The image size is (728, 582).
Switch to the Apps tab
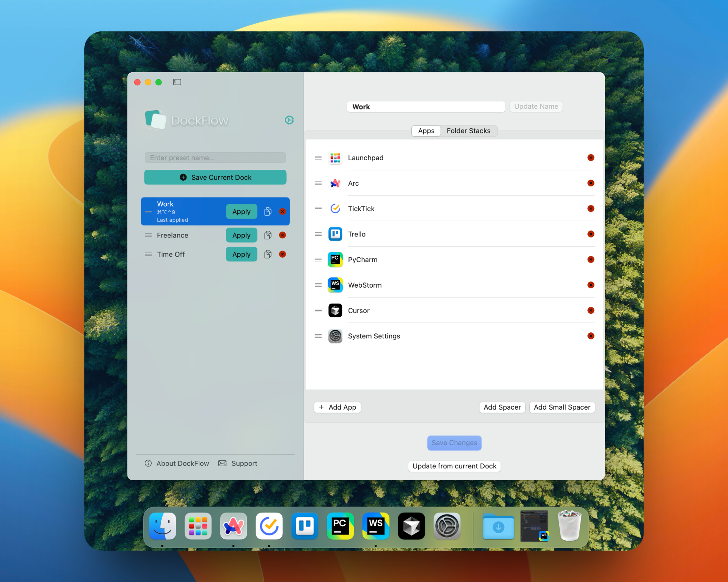426,131
